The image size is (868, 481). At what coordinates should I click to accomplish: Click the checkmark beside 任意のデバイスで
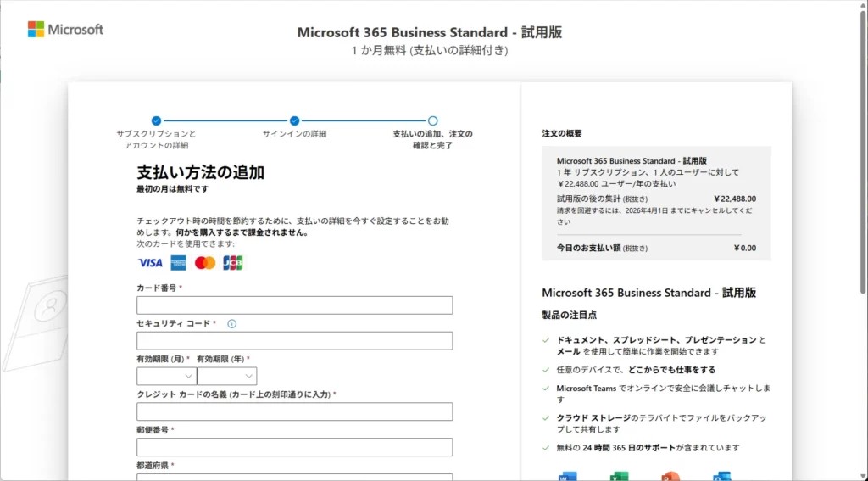tap(547, 370)
